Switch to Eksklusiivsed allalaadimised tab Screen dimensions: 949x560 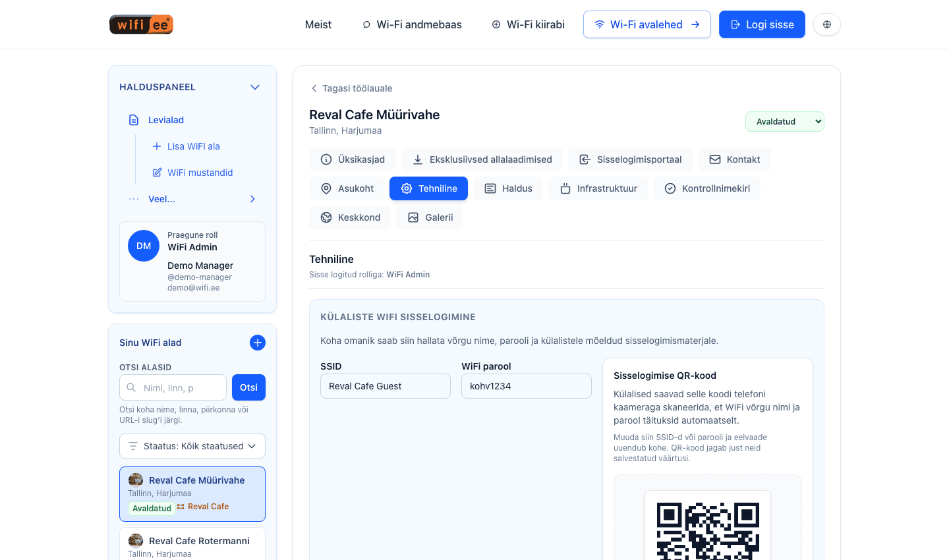482,159
